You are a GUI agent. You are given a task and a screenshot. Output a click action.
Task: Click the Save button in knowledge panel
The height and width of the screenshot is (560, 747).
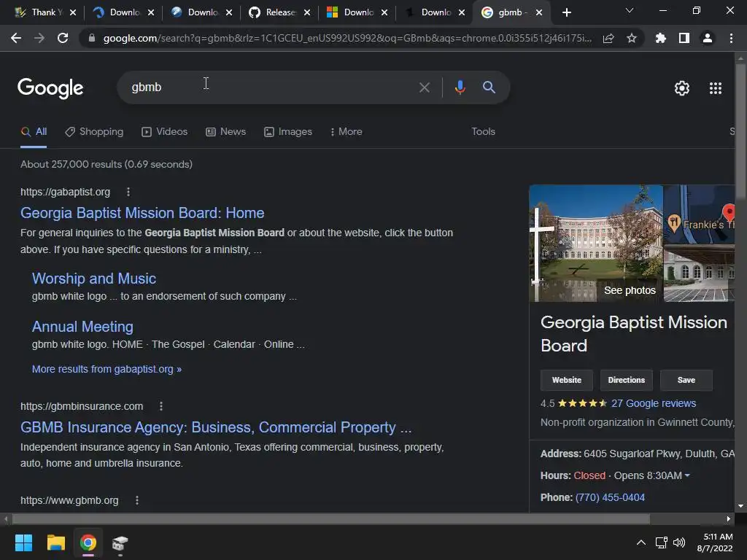pyautogui.click(x=686, y=380)
